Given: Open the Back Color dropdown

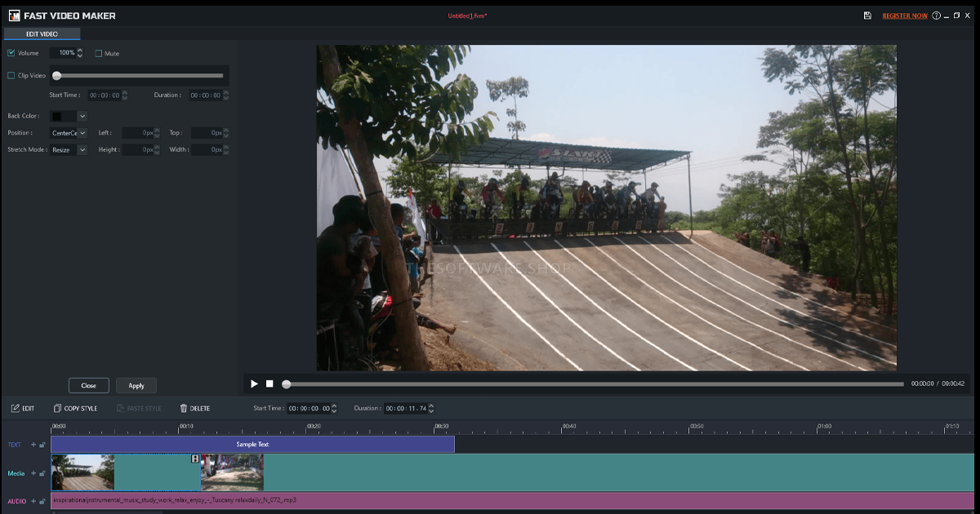Looking at the screenshot, I should click(x=82, y=116).
